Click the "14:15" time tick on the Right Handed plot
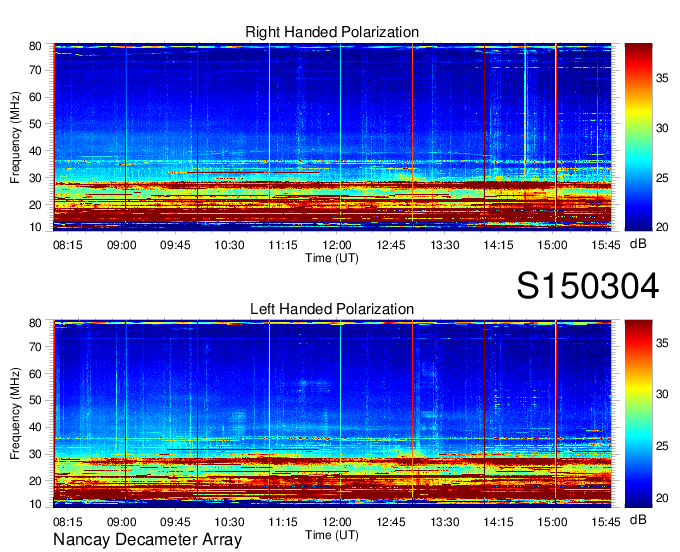The width and height of the screenshot is (680, 552). 498,245
